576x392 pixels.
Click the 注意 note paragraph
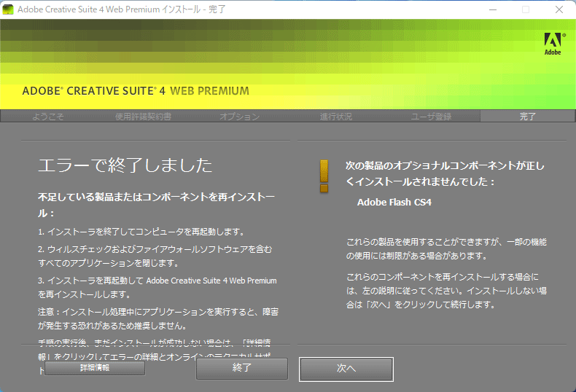pyautogui.click(x=158, y=318)
